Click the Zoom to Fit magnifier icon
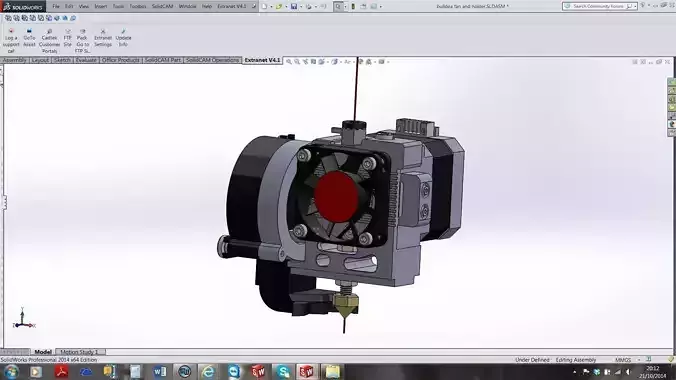676x380 pixels. click(289, 62)
